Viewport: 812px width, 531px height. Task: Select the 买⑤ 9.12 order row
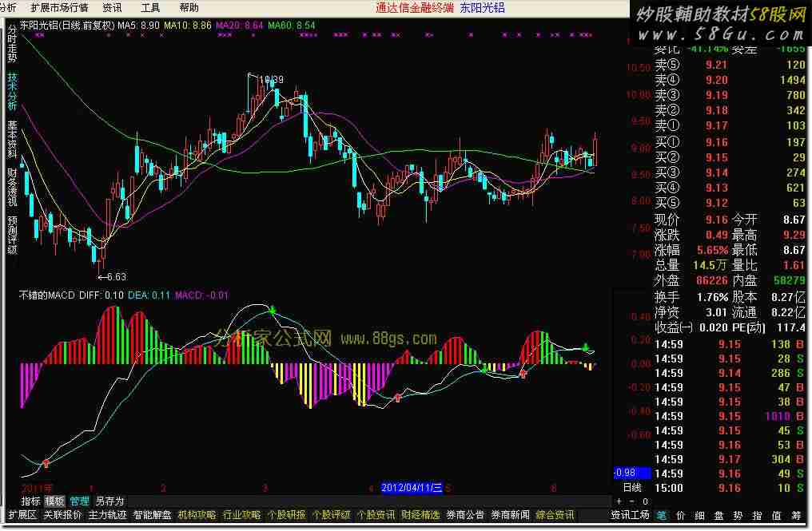(729, 202)
